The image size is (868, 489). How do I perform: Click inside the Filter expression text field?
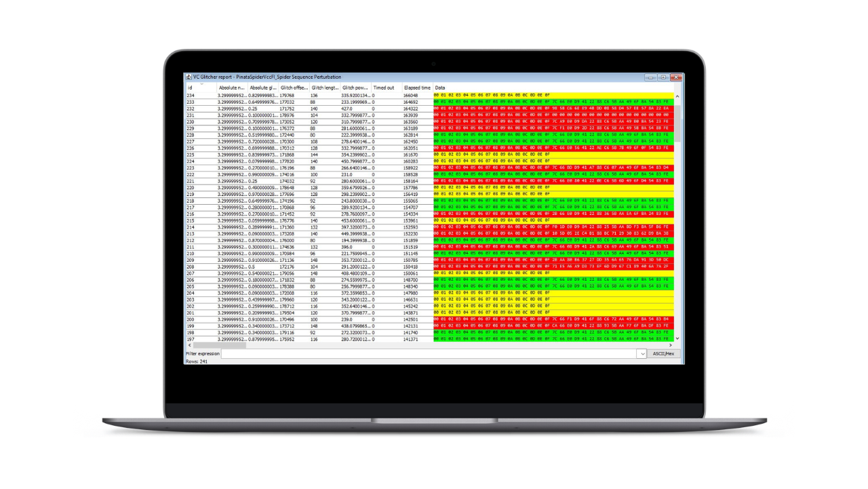point(427,353)
